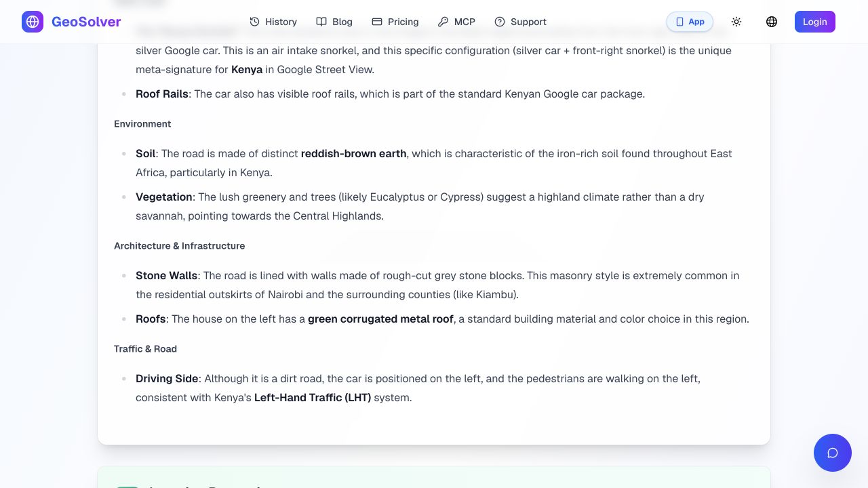
Task: Click the Login button
Action: coord(815,22)
